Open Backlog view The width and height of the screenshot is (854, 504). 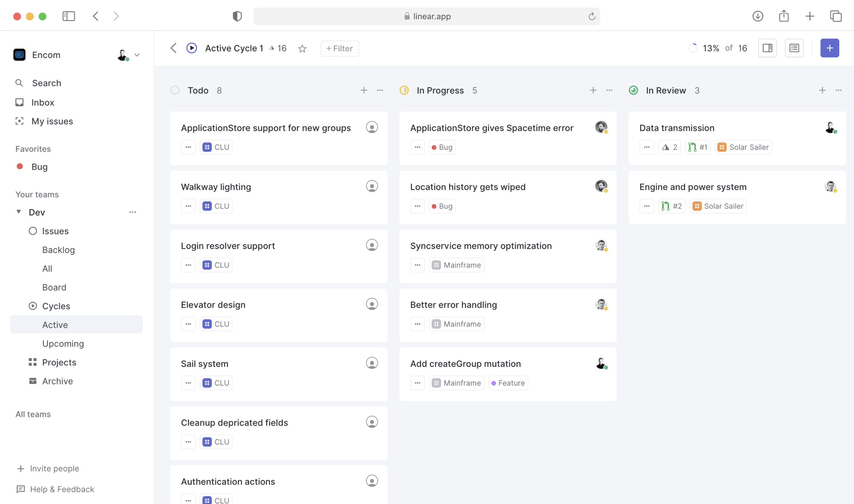58,250
